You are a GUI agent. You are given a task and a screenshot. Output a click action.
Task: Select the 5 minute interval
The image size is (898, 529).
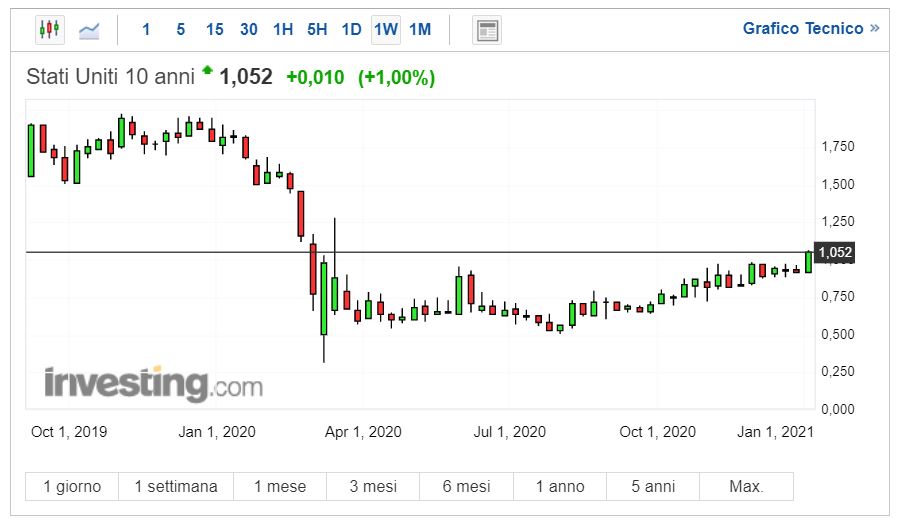tap(180, 30)
